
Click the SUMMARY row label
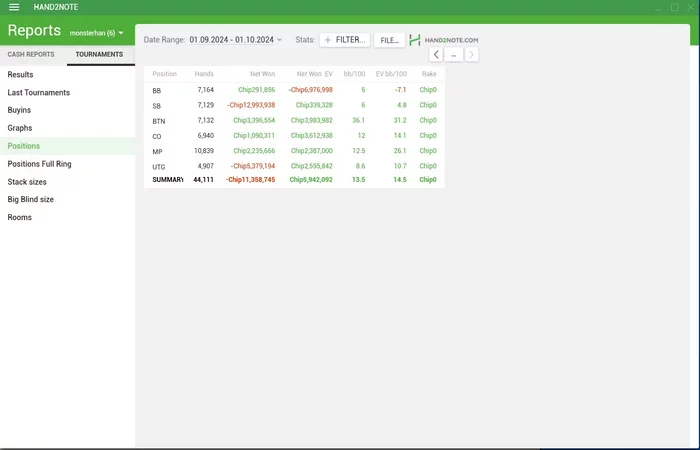[167, 179]
